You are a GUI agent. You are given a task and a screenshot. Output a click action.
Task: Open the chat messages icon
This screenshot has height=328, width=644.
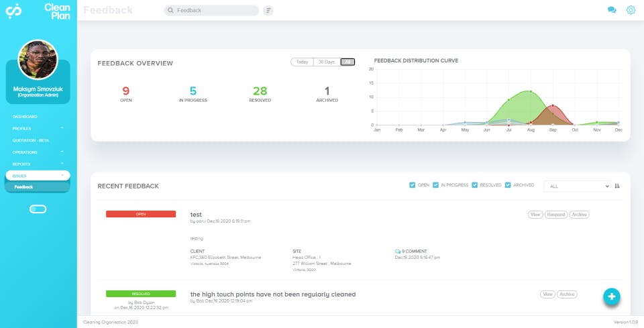tap(612, 10)
